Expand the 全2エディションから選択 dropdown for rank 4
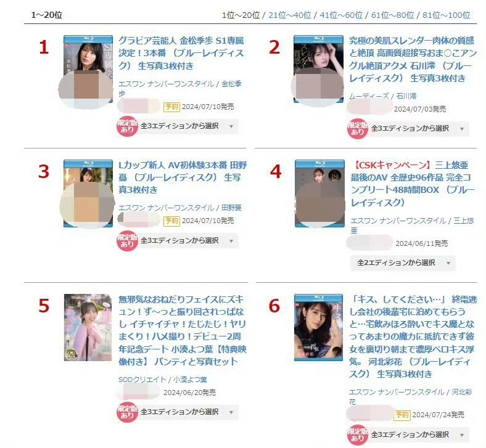The height and width of the screenshot is (448, 486). pyautogui.click(x=403, y=263)
